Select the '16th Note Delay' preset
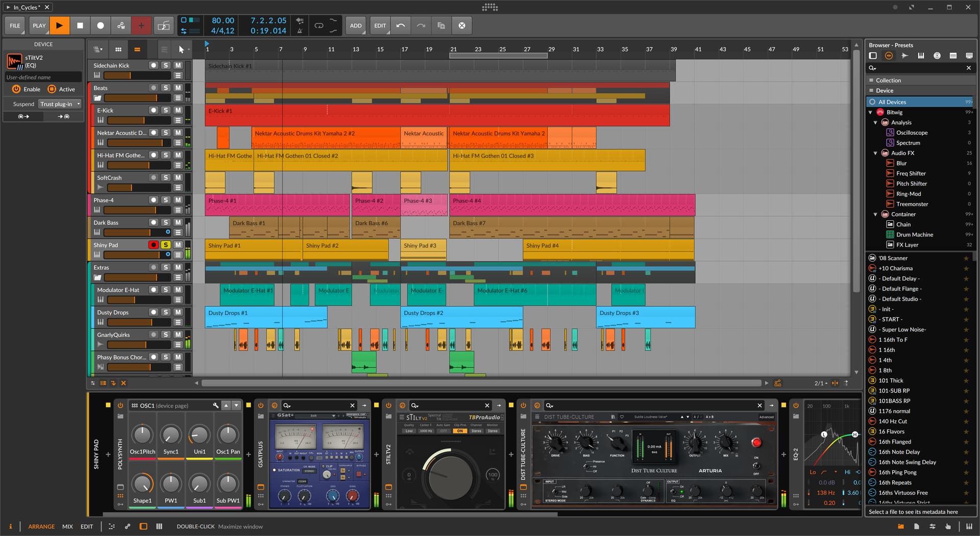 coord(899,452)
